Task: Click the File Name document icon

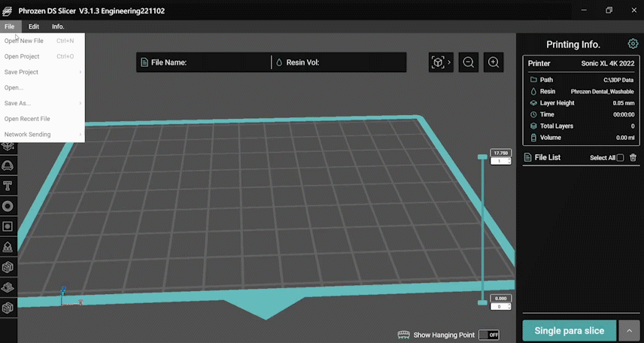Action: [144, 62]
